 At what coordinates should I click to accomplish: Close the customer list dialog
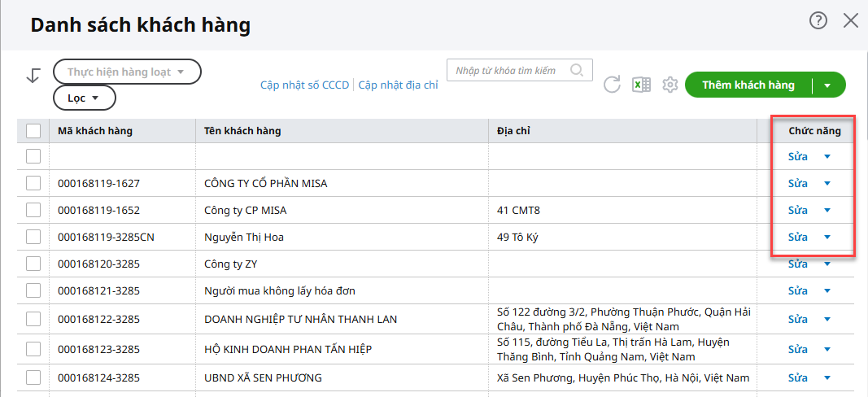[851, 21]
